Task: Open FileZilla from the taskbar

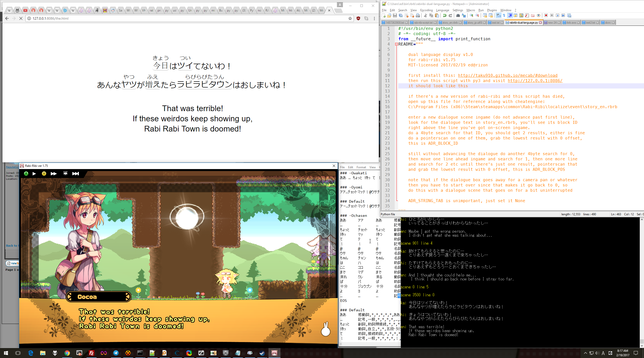Action: (x=92, y=353)
